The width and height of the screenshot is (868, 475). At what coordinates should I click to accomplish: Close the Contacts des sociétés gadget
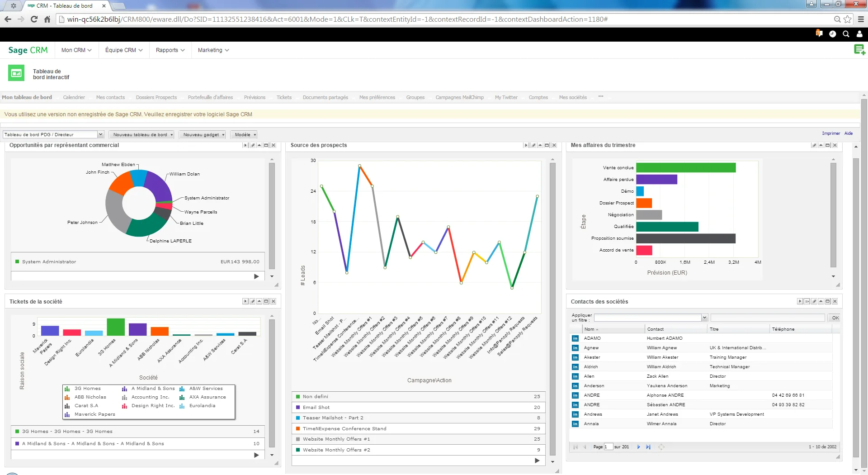(835, 301)
